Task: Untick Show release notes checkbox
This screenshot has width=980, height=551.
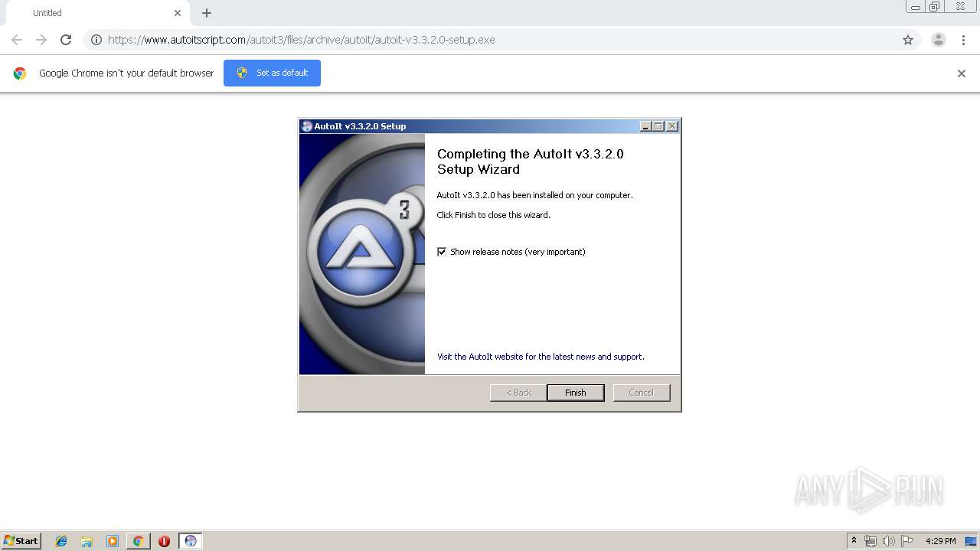Action: [442, 252]
